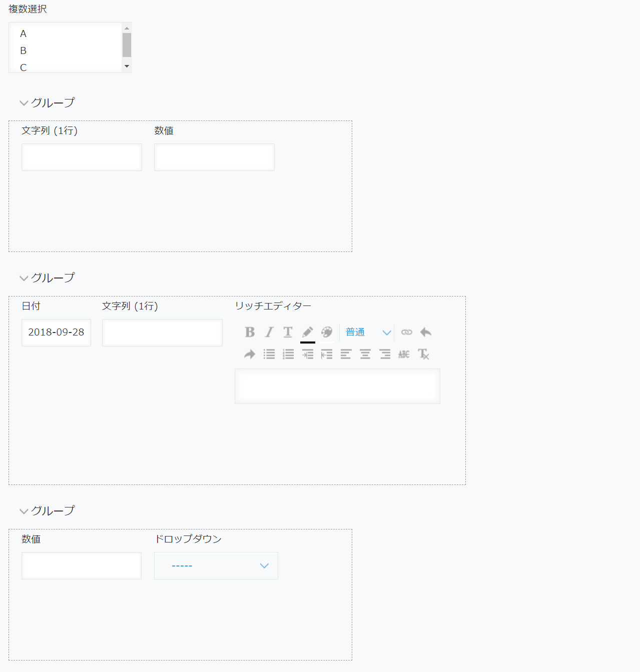Select option C in 複数選択 list
Image resolution: width=640 pixels, height=672 pixels.
(66, 67)
